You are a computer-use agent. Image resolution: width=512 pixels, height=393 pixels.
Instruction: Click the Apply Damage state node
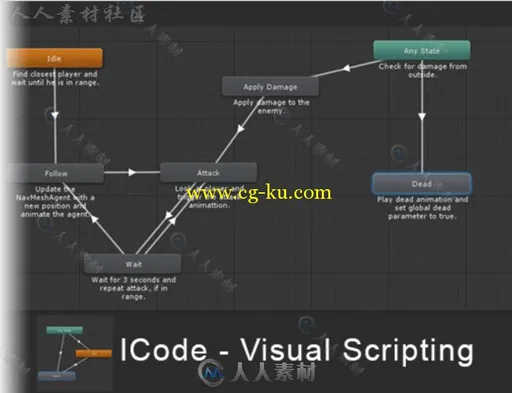coord(270,86)
